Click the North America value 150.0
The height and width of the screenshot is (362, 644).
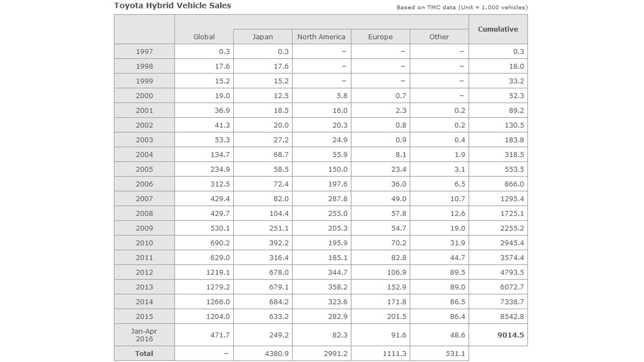(338, 169)
